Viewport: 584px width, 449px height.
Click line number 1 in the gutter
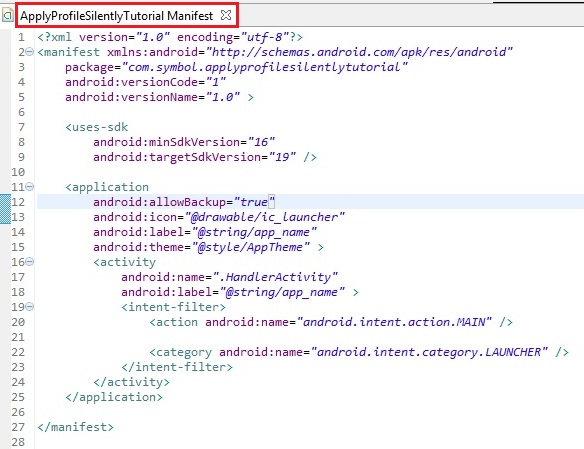21,37
